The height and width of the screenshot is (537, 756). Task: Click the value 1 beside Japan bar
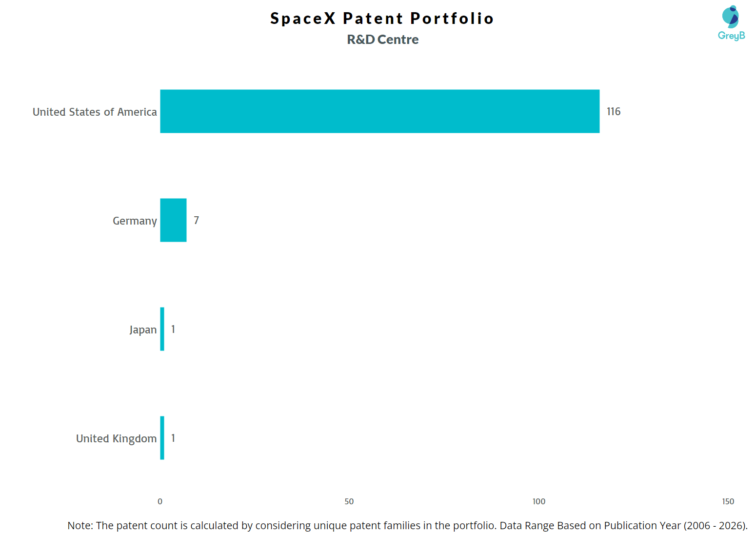pos(173,329)
